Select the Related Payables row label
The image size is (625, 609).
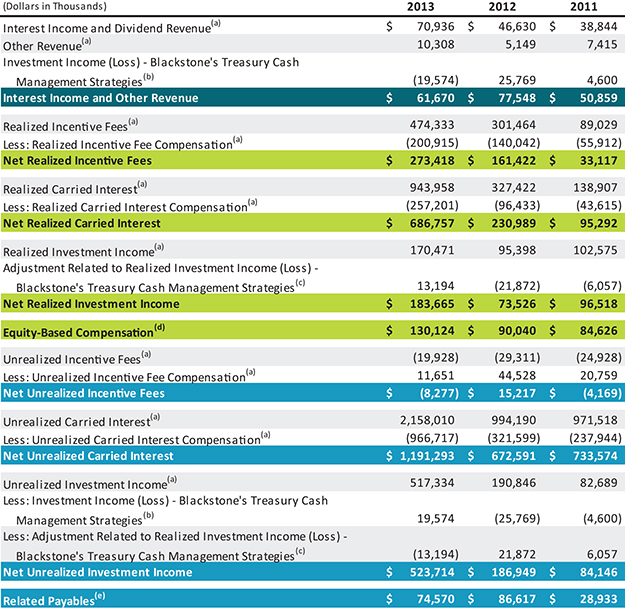58,600
